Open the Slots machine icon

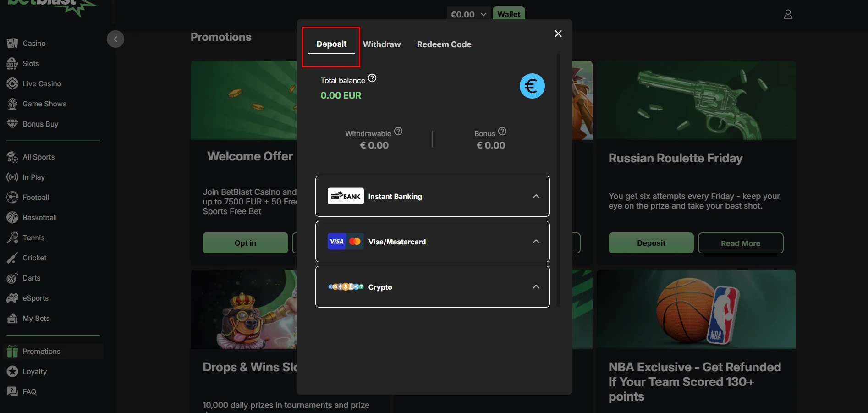click(x=12, y=63)
